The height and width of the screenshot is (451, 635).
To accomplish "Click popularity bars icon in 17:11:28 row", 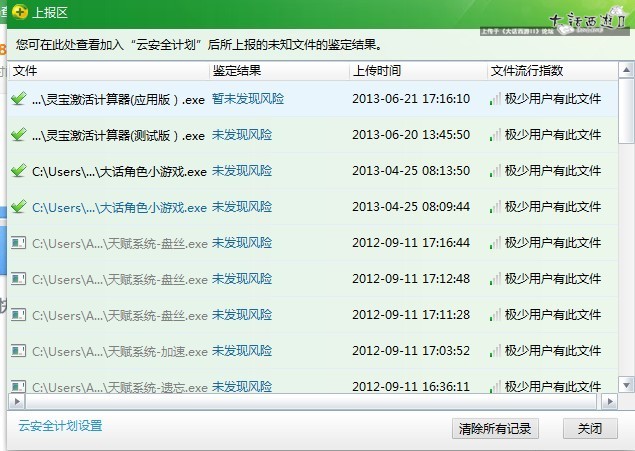I will coord(495,315).
